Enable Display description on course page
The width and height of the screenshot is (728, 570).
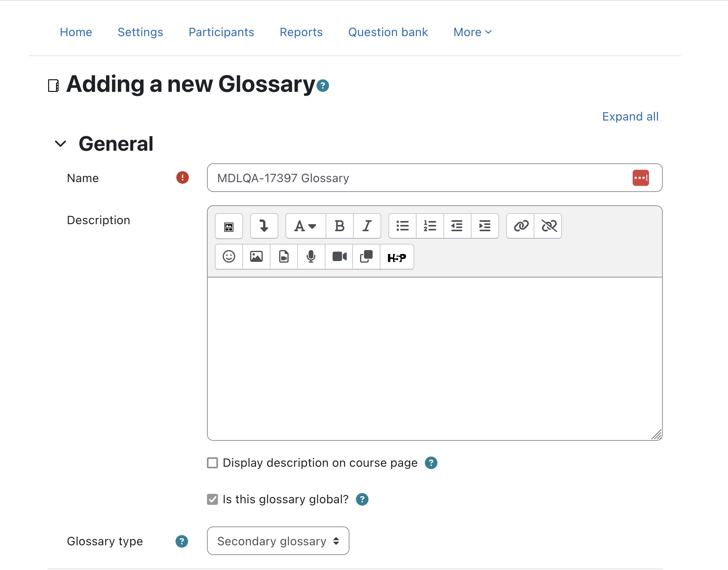coord(212,463)
